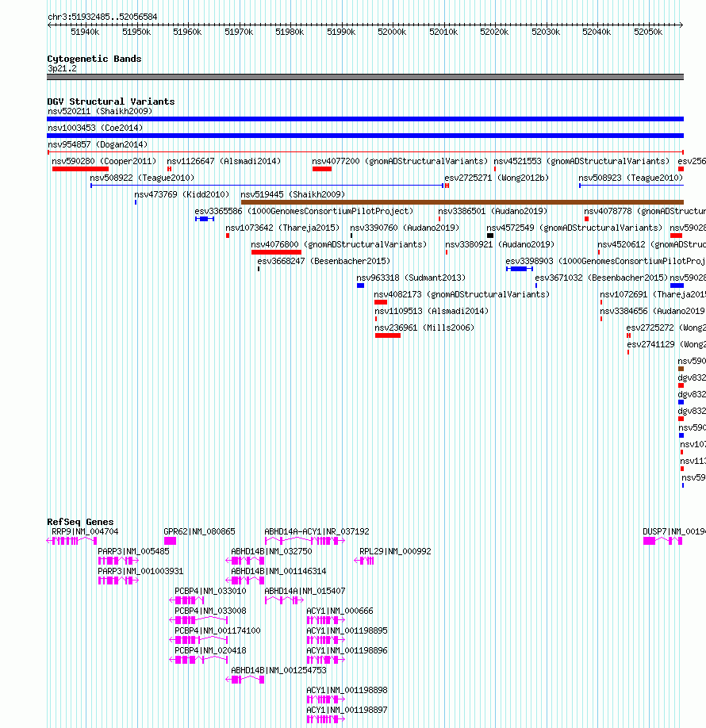This screenshot has height=728, width=706.
Task: Click the esv2741129 variant label
Action: [666, 346]
